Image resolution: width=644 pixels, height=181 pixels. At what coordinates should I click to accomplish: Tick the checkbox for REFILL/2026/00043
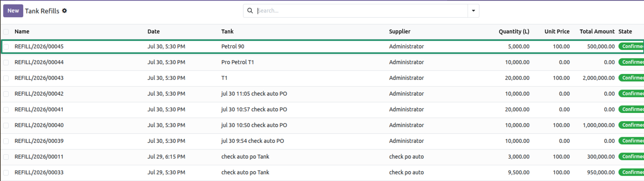pos(6,78)
